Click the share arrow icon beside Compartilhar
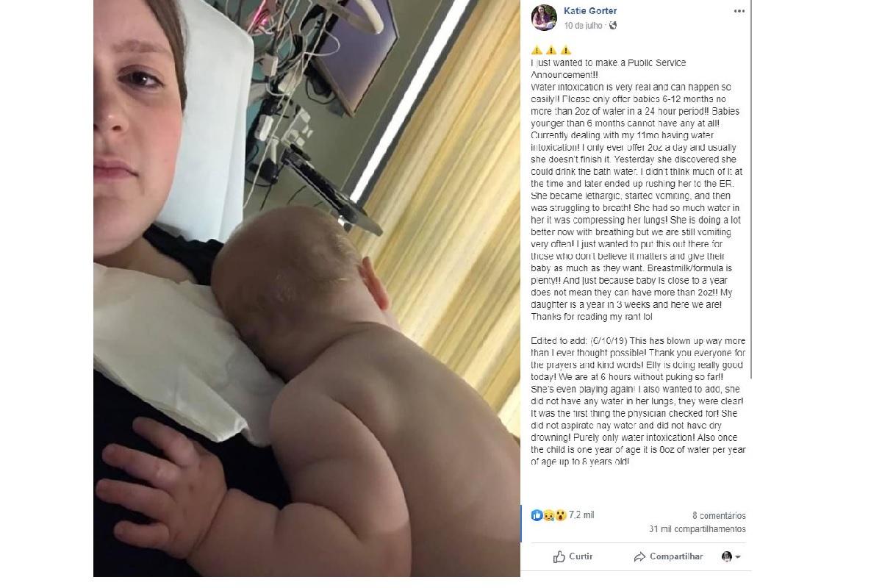This screenshot has height=588, width=882. pyautogui.click(x=639, y=556)
